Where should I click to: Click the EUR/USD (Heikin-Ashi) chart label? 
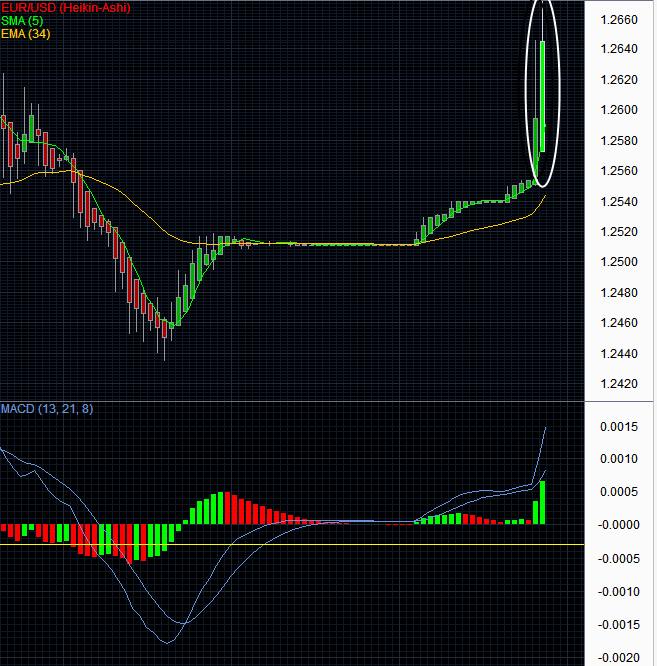pos(66,8)
